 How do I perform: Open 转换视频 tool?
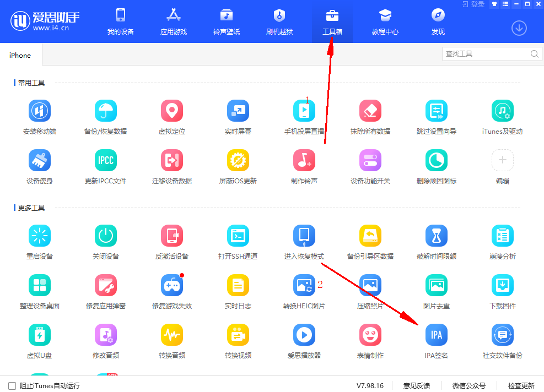[238, 335]
